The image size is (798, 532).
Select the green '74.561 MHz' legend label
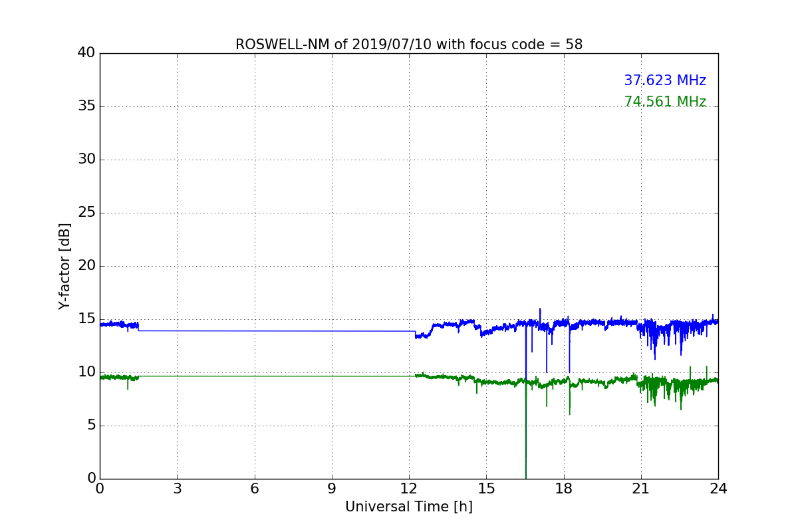pos(665,102)
